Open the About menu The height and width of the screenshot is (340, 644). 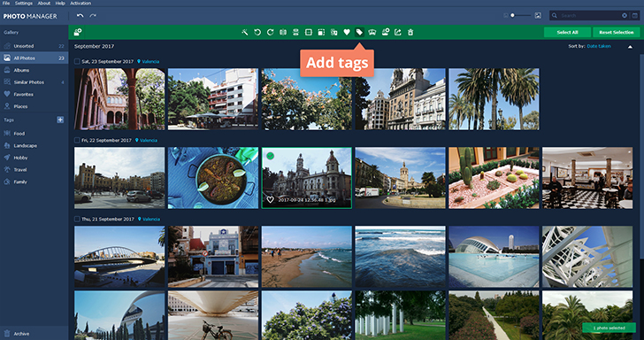44,4
